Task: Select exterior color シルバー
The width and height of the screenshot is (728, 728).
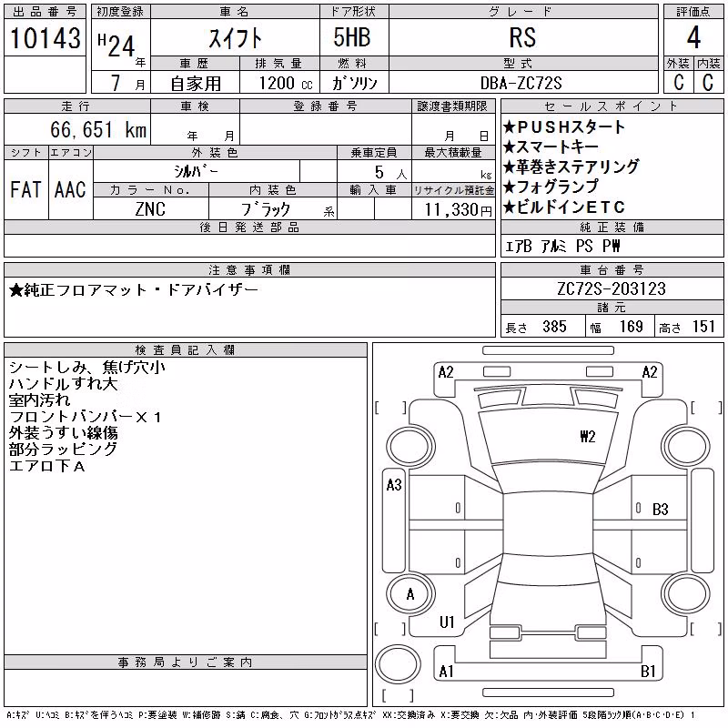Action: click(x=196, y=171)
